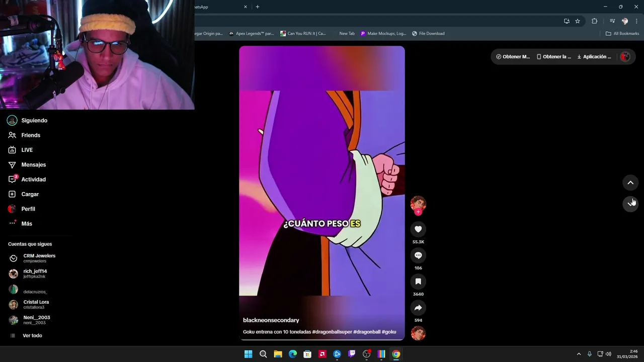Open the volume tray icon
This screenshot has height=362, width=644.
coord(608,354)
